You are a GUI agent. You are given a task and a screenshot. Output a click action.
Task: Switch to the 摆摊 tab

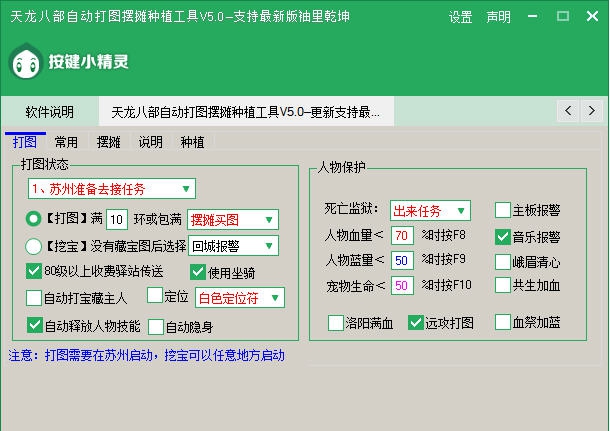pos(109,142)
